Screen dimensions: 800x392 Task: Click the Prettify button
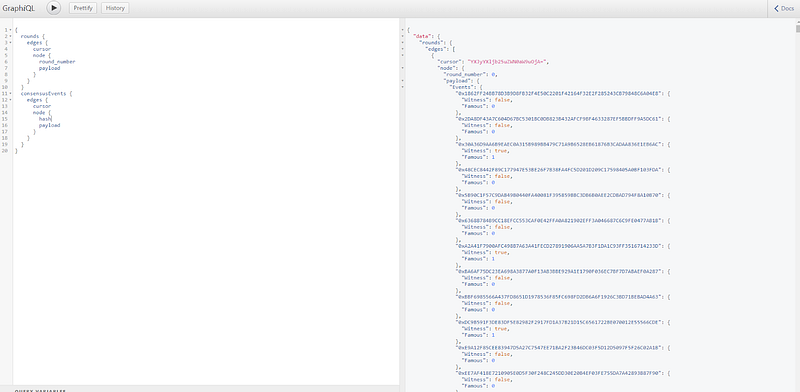click(x=83, y=8)
